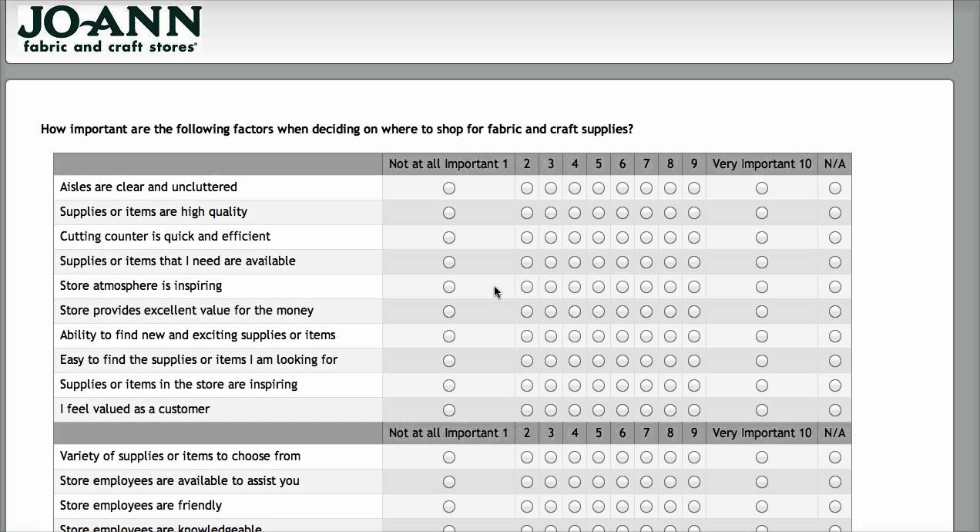Viewport: 980px width, 532px height.
Task: Mark Very Important 10 for 'Store employees are friendly'
Action: [x=762, y=507]
